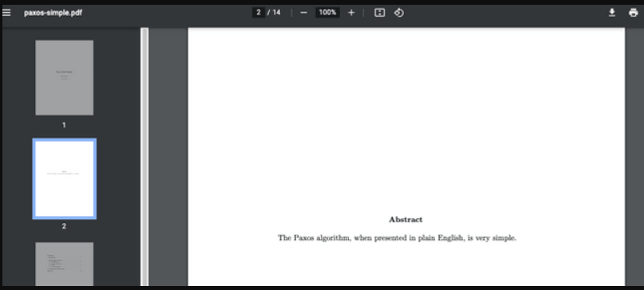This screenshot has height=290, width=644.
Task: Click the page label 2 under thumbnail
Action: click(x=64, y=226)
